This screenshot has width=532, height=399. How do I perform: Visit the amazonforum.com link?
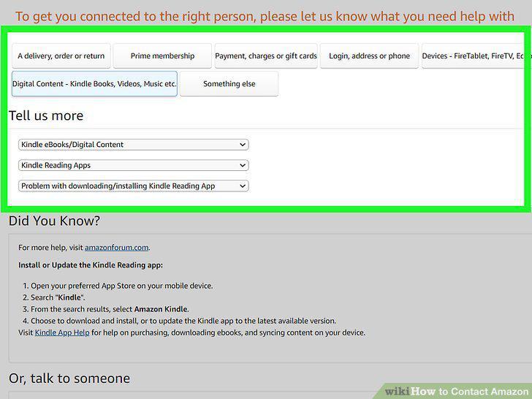(116, 248)
